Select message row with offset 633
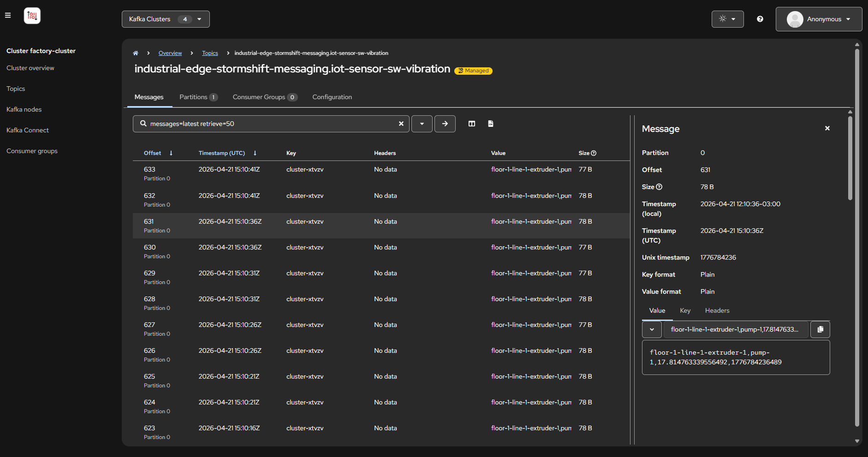Image resolution: width=868 pixels, height=457 pixels. coord(381,174)
